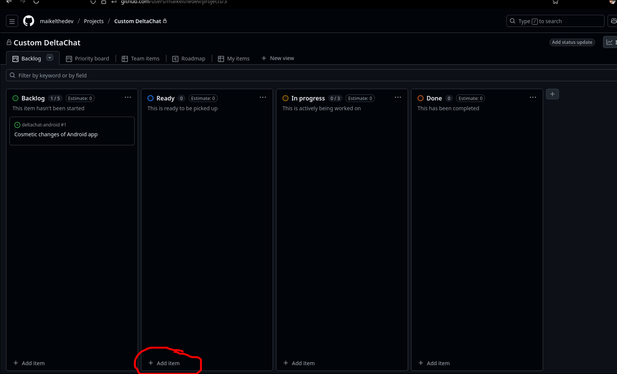617x374 pixels.
Task: Switch to the Priority board tab
Action: tap(87, 59)
